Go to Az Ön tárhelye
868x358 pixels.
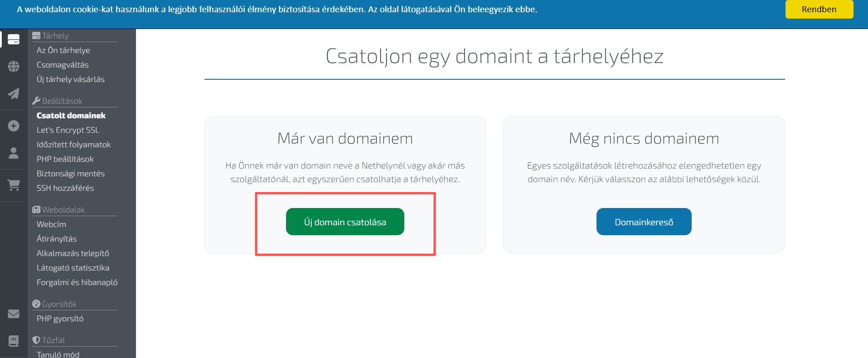pos(63,50)
